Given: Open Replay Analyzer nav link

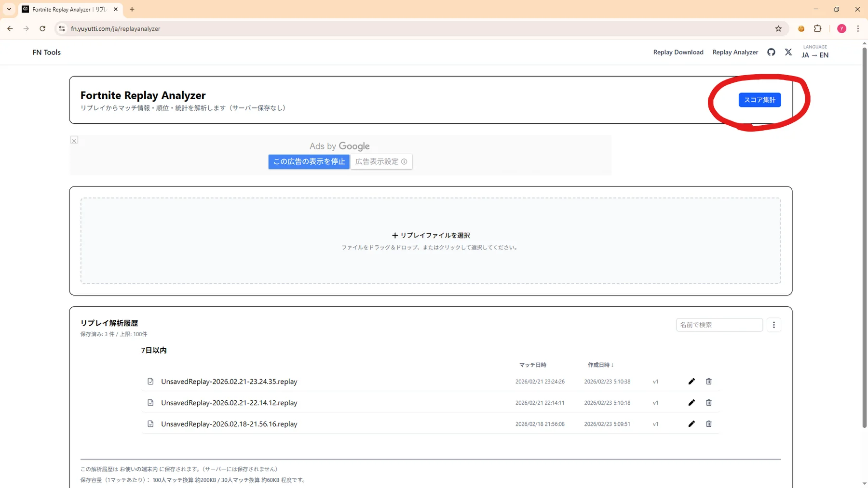Looking at the screenshot, I should click(735, 52).
